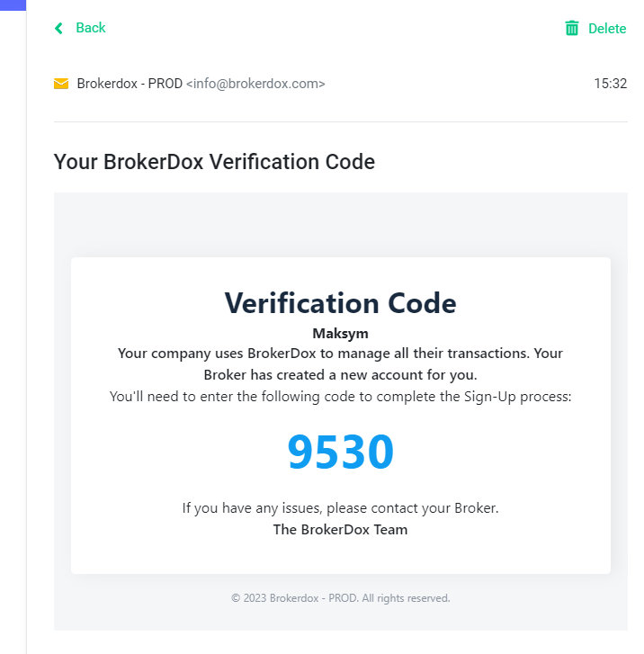Click the trash can icon

[572, 28]
